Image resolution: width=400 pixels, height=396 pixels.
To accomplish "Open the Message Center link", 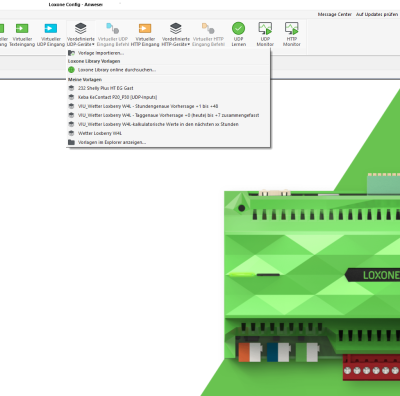I will 335,14.
